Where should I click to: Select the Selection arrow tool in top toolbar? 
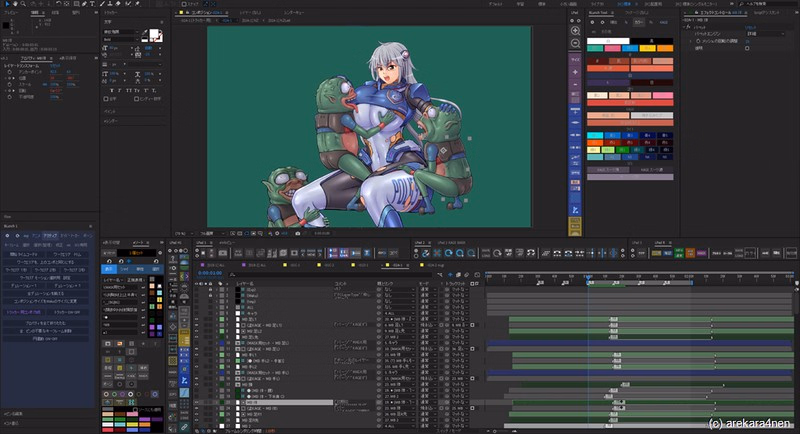6,4
